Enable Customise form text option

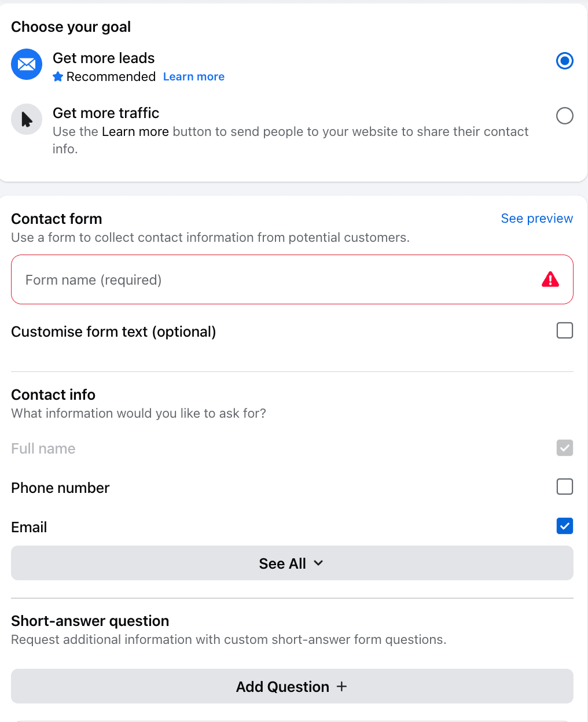coord(564,330)
